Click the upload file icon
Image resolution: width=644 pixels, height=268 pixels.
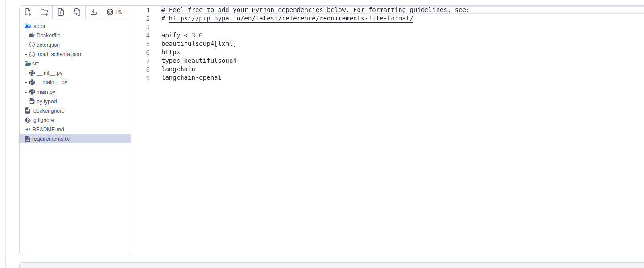pyautogui.click(x=60, y=12)
